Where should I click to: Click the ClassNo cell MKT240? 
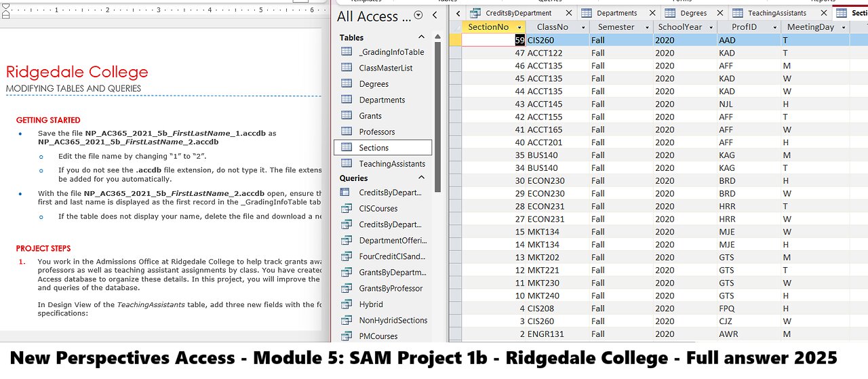click(x=557, y=296)
